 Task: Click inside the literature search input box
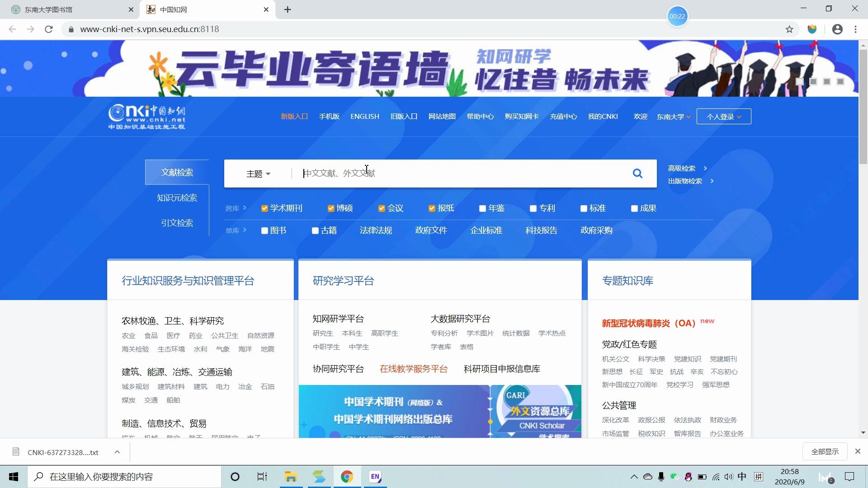tap(452, 174)
